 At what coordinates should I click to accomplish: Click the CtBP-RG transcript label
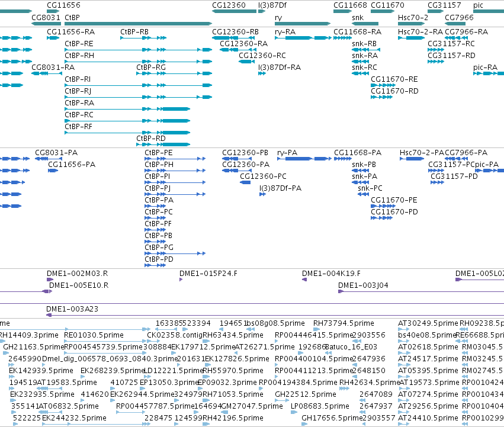[x=151, y=67]
